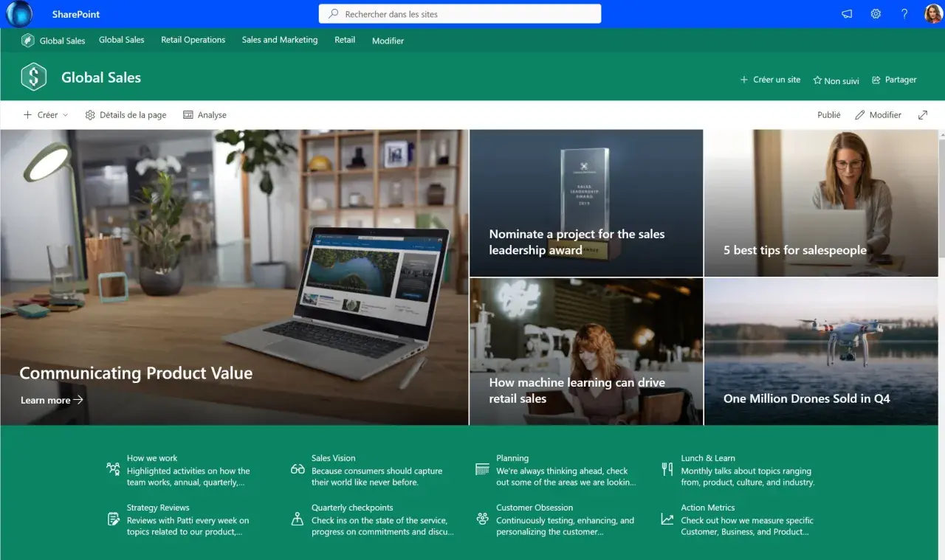Click the arrow next to Learn more

click(x=78, y=400)
